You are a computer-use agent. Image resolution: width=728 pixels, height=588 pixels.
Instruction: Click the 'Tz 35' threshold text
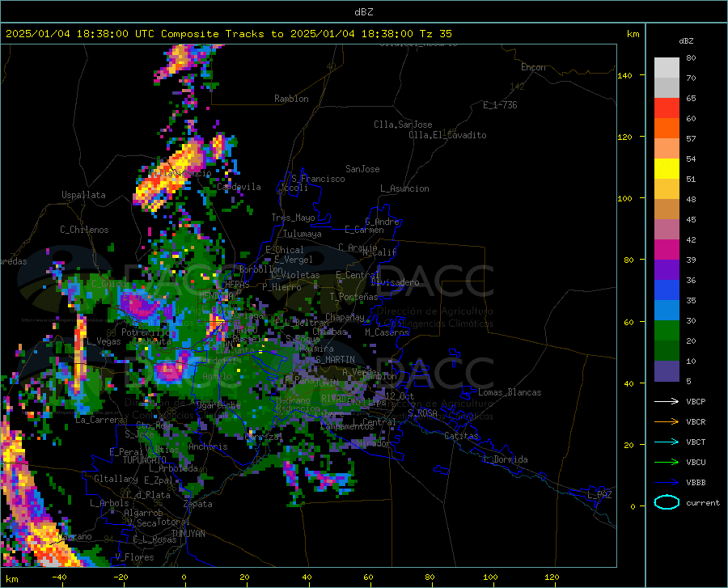(435, 34)
